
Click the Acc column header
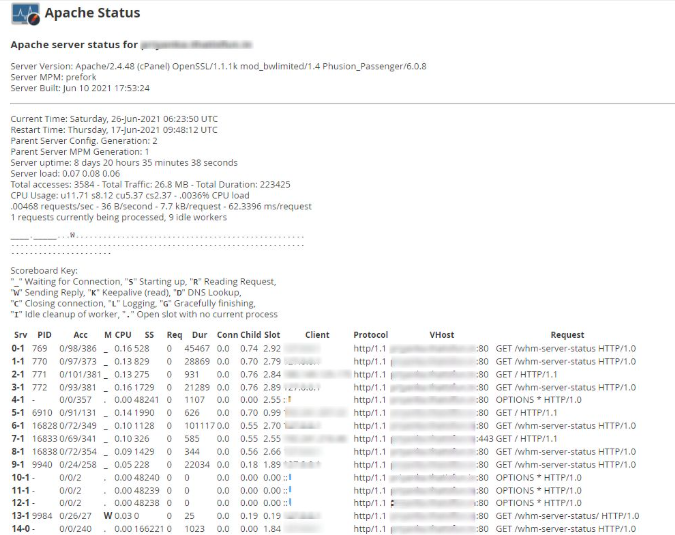(x=81, y=335)
